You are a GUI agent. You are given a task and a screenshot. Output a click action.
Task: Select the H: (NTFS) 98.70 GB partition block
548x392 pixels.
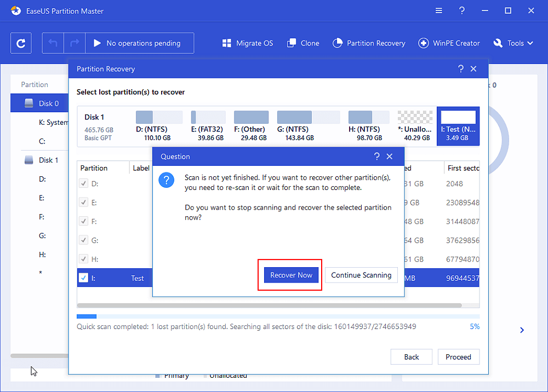[369, 126]
